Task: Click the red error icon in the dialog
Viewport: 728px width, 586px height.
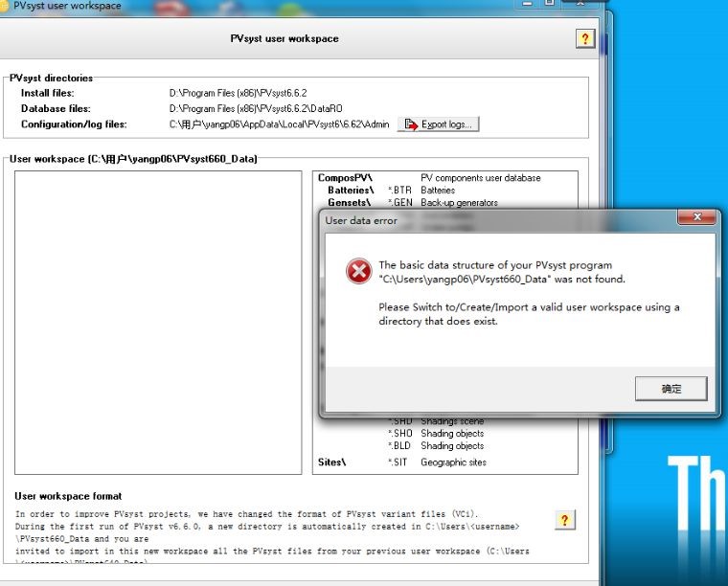Action: 358,271
